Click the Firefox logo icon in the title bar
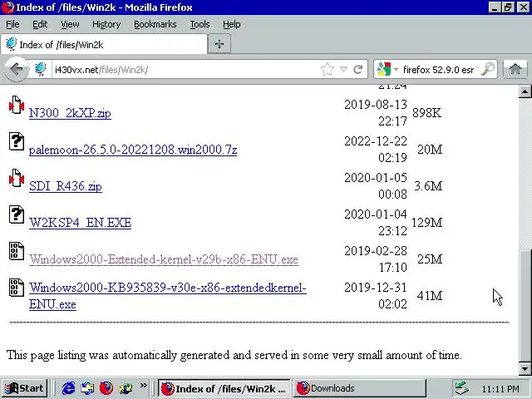This screenshot has width=532, height=399. (x=7, y=7)
